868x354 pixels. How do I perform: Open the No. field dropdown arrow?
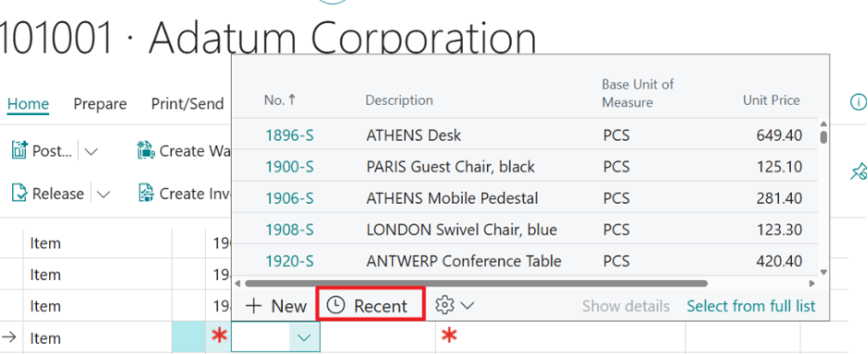(x=304, y=337)
